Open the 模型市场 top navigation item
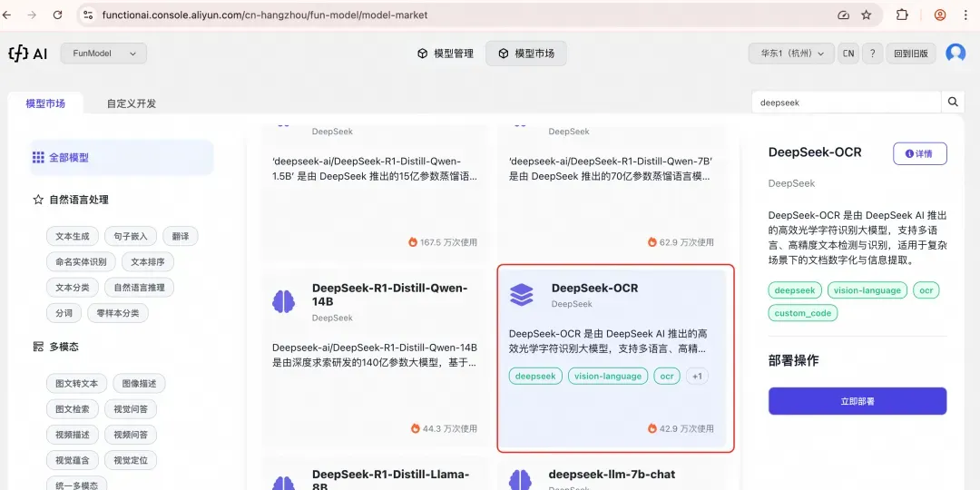This screenshot has width=980, height=490. [526, 54]
